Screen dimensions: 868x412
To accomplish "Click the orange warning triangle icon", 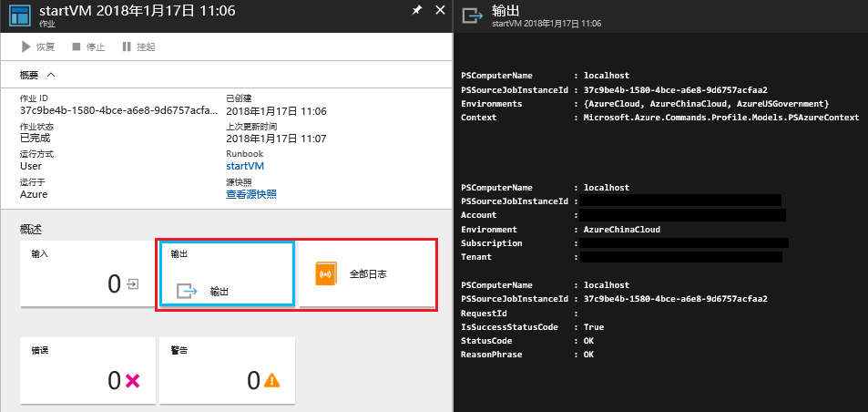I will click(271, 381).
